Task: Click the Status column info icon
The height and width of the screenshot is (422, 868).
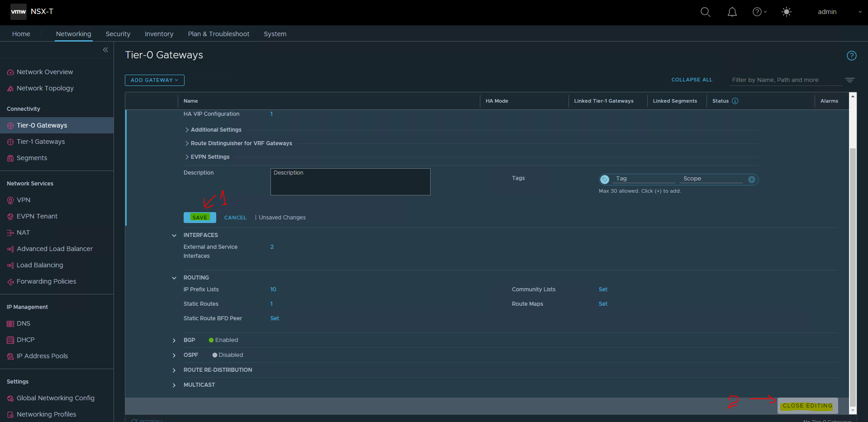Action: [x=735, y=101]
